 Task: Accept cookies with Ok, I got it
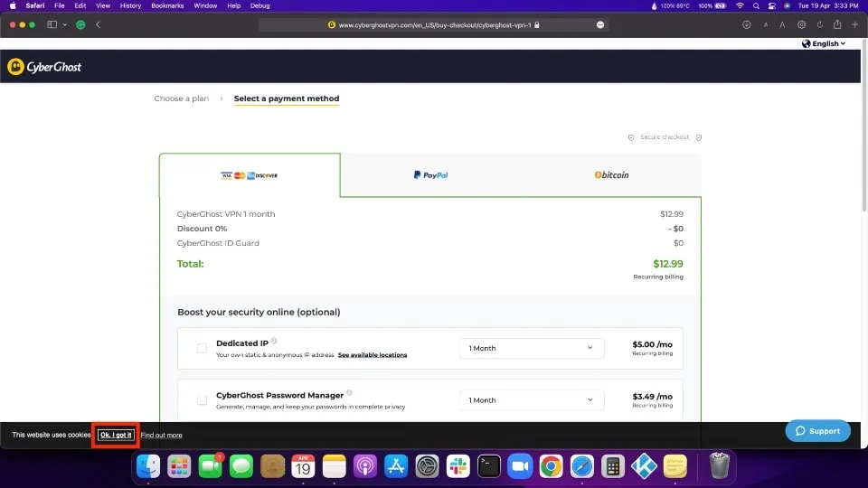pos(116,435)
